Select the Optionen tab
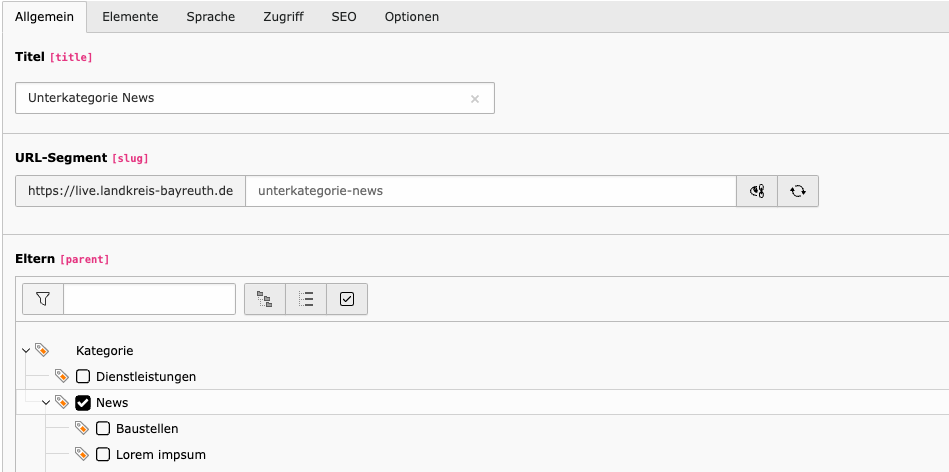 pyautogui.click(x=412, y=17)
